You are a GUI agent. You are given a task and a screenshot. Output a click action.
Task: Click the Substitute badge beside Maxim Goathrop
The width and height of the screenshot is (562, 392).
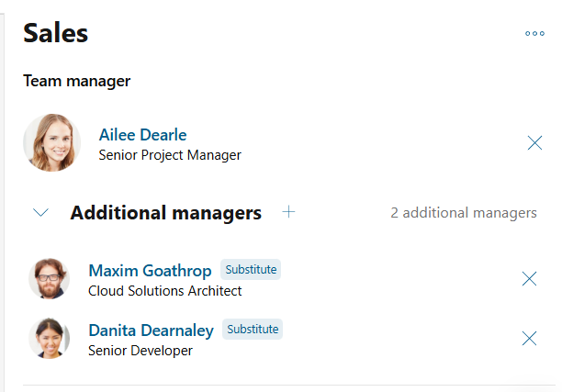coord(251,270)
